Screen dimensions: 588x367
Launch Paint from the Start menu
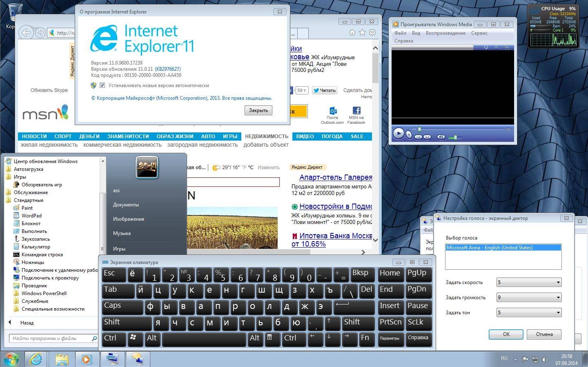point(27,208)
